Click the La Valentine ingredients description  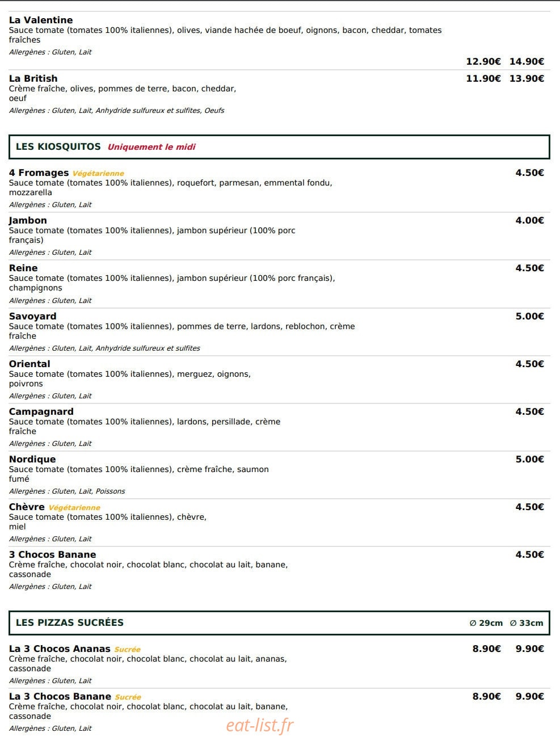click(x=225, y=35)
